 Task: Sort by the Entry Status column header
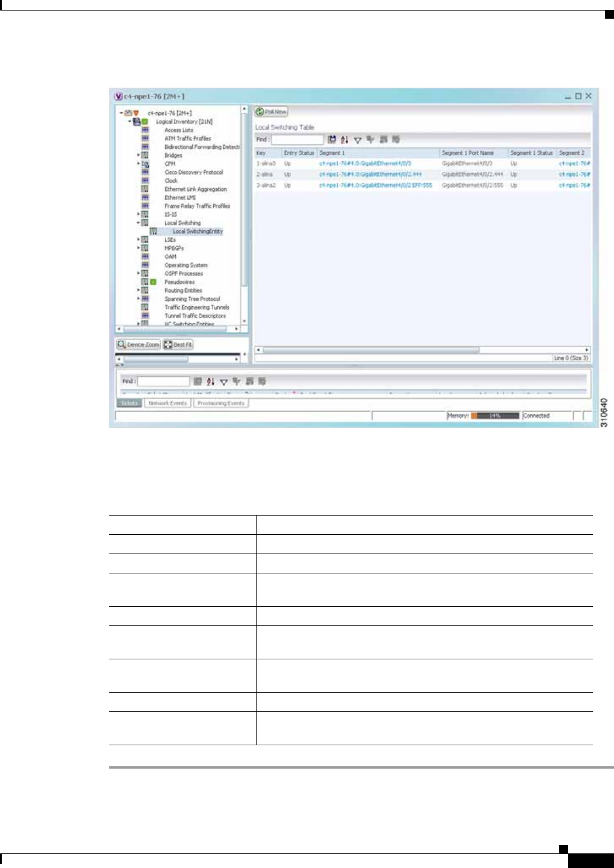pyautogui.click(x=299, y=153)
